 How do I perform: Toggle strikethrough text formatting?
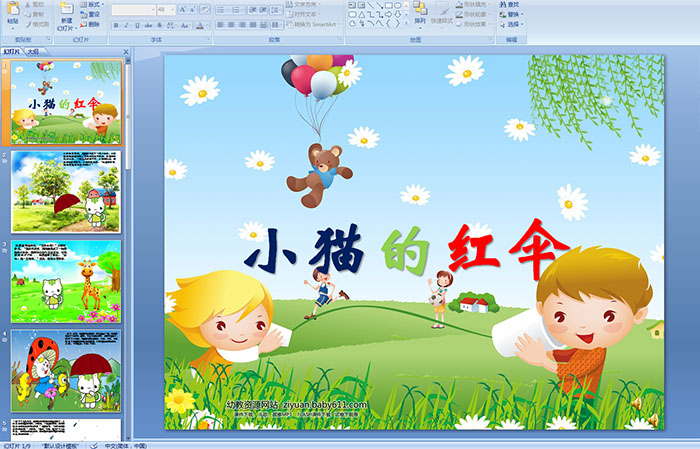pos(148,25)
